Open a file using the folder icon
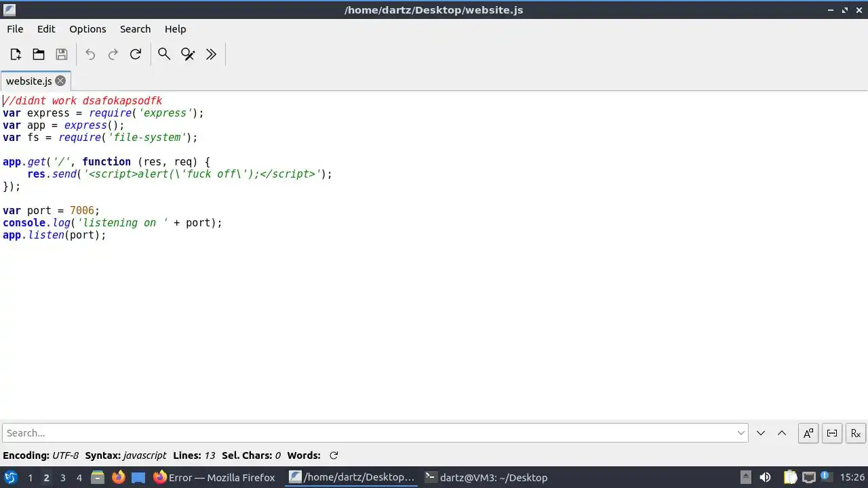 coord(39,54)
